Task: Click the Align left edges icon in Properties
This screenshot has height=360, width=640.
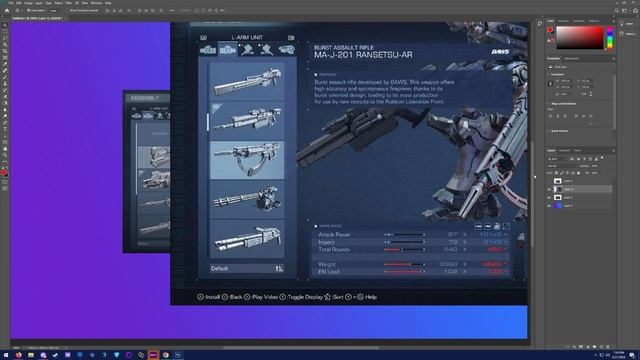Action: click(x=551, y=116)
